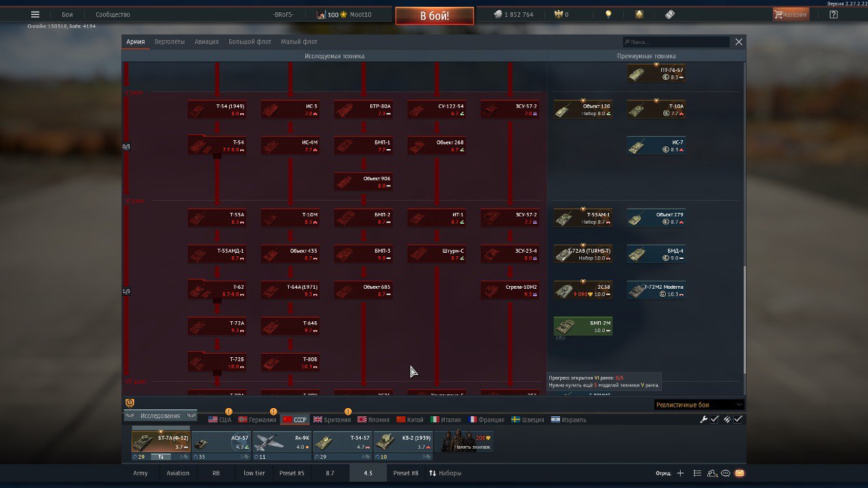Select the Швеция nation flag

(x=528, y=420)
